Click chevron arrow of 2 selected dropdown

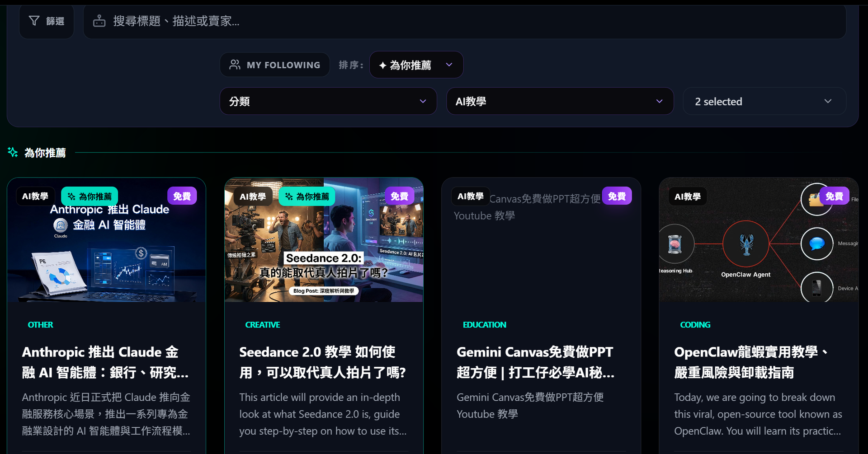(x=828, y=101)
